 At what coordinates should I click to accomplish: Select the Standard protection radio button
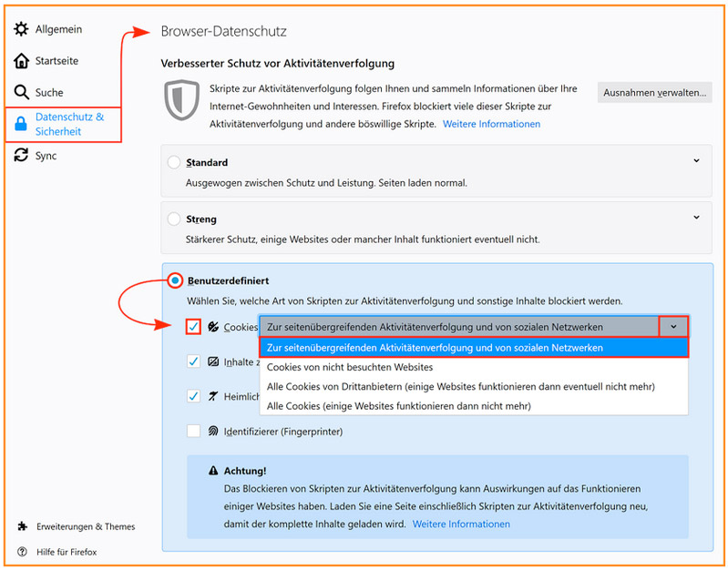coord(174,162)
